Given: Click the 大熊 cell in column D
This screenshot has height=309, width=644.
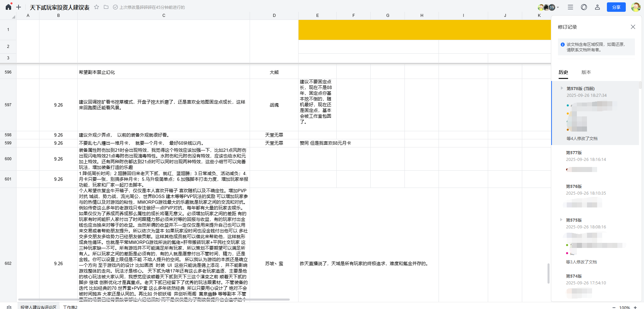Looking at the screenshot, I should pos(274,72).
